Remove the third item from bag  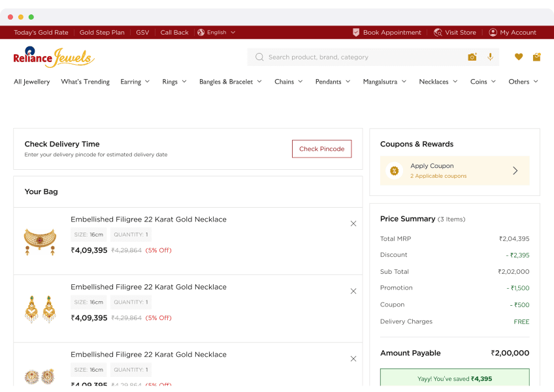[353, 359]
